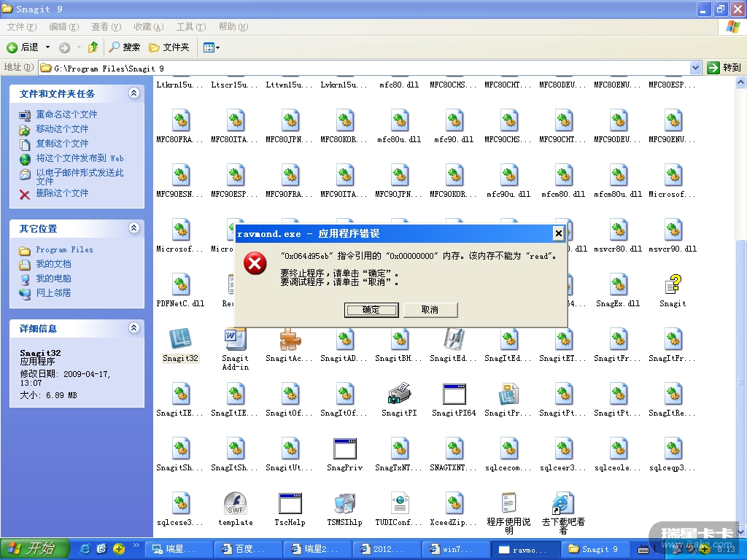Open the back history dropdown arrow

(x=47, y=47)
